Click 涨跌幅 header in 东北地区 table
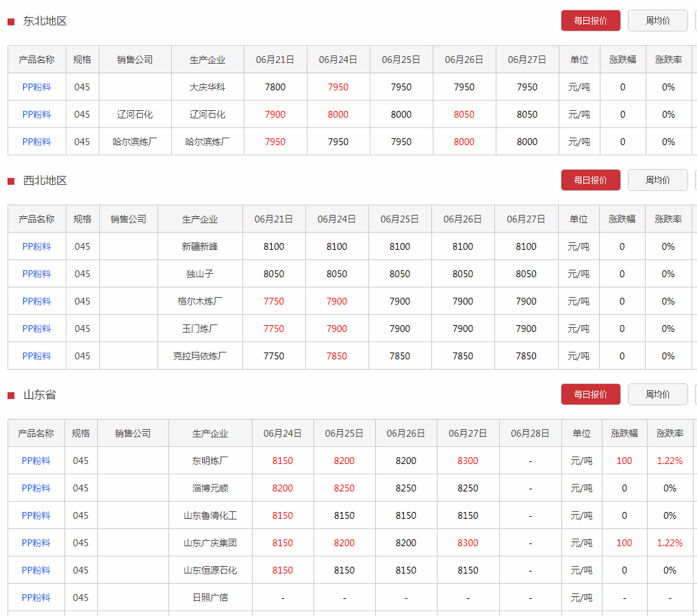The image size is (697, 616). pos(622,60)
